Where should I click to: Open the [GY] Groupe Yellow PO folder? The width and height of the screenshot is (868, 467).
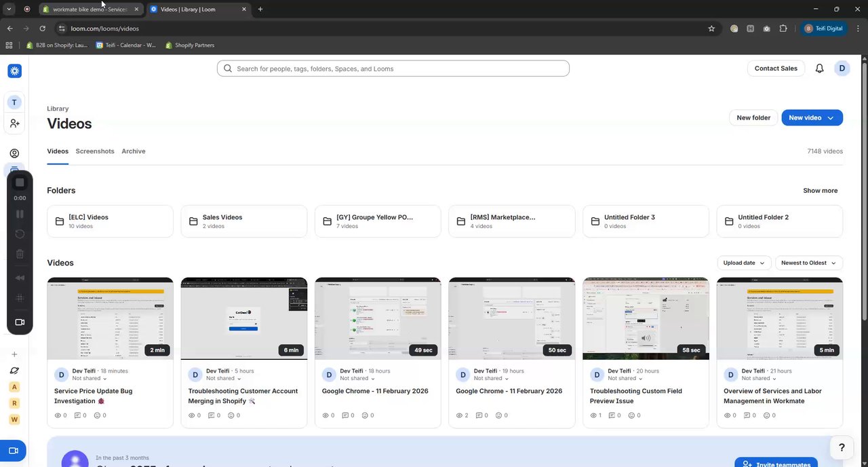(x=378, y=221)
